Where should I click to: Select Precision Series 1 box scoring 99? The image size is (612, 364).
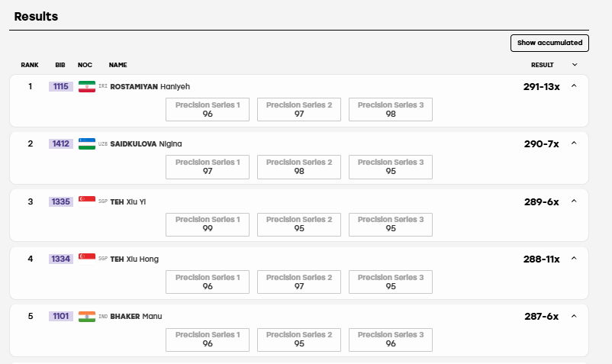208,224
